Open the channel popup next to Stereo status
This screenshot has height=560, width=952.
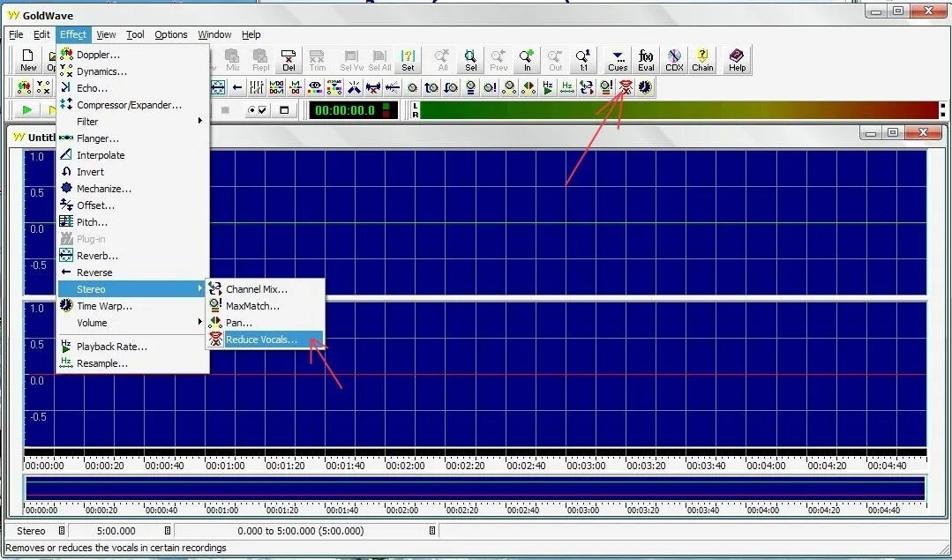click(x=62, y=531)
